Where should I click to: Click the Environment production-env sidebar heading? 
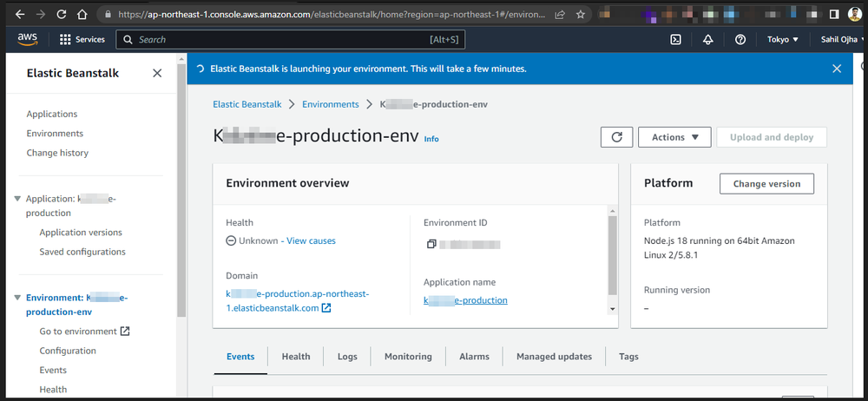coord(77,305)
